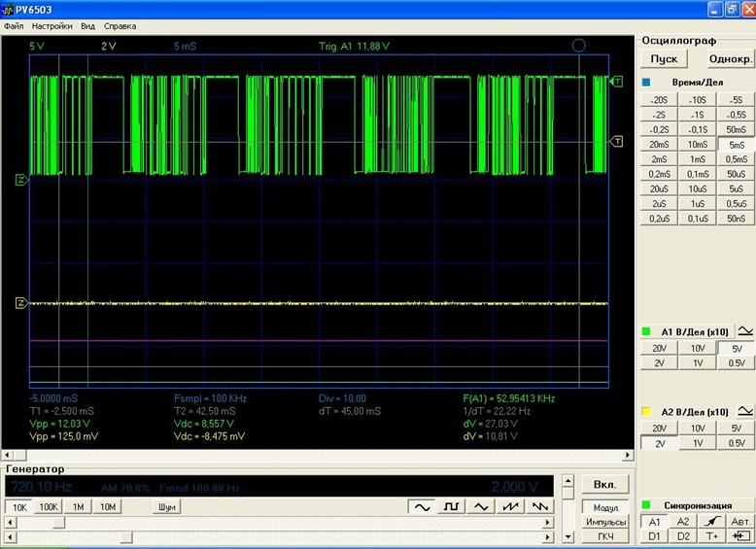Click the green A1 channel color indicator
Image resolution: width=756 pixels, height=549 pixels.
point(646,331)
